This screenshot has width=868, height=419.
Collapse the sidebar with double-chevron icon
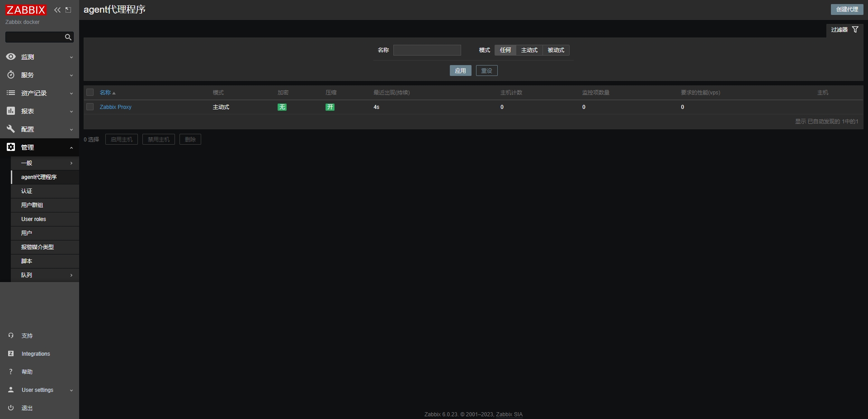[57, 10]
